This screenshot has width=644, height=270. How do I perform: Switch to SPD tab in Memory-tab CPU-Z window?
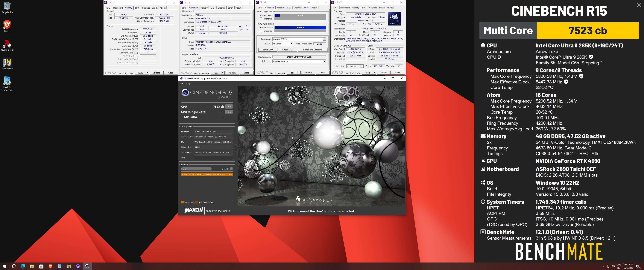pyautogui.click(x=137, y=8)
